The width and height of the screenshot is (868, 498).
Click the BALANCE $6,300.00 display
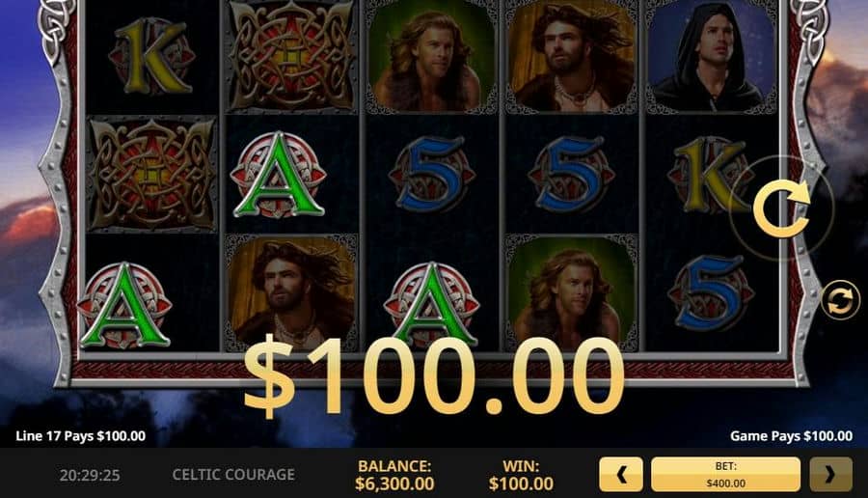point(394,475)
